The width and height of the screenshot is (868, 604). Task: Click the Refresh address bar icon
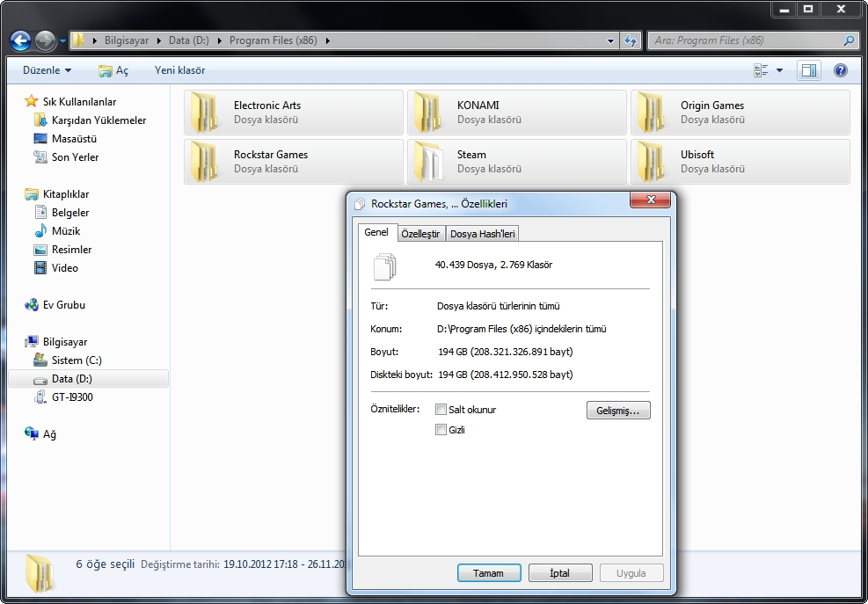[x=631, y=40]
